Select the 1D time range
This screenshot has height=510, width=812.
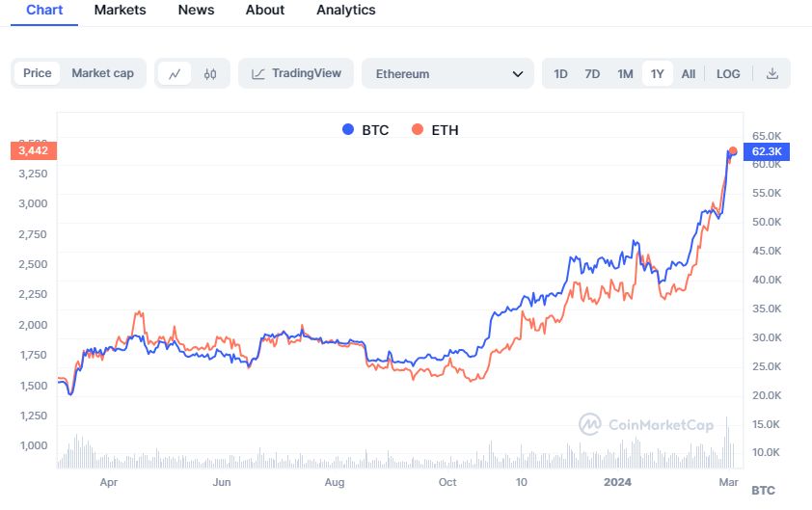[x=560, y=73]
